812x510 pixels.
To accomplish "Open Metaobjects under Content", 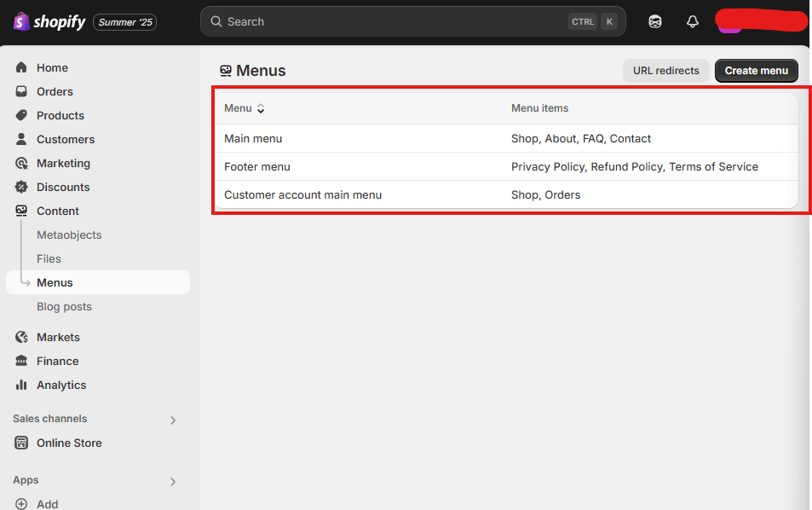I will pyautogui.click(x=69, y=235).
